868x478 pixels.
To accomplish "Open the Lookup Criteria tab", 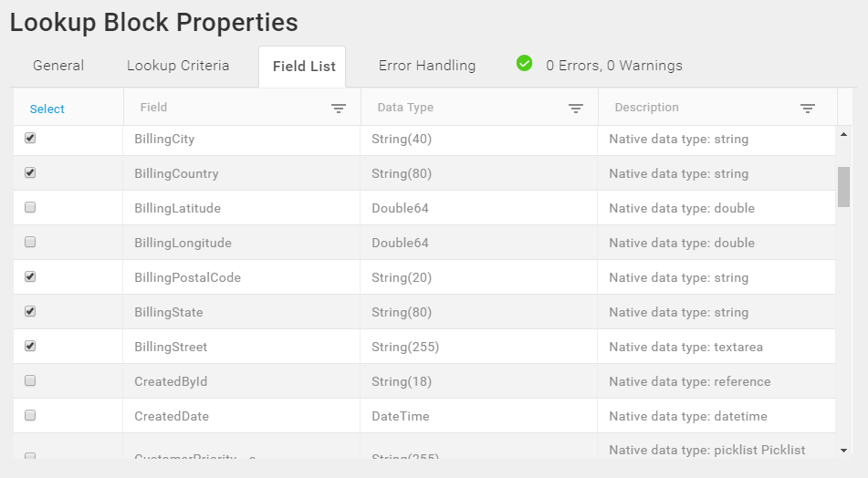I will pyautogui.click(x=178, y=66).
